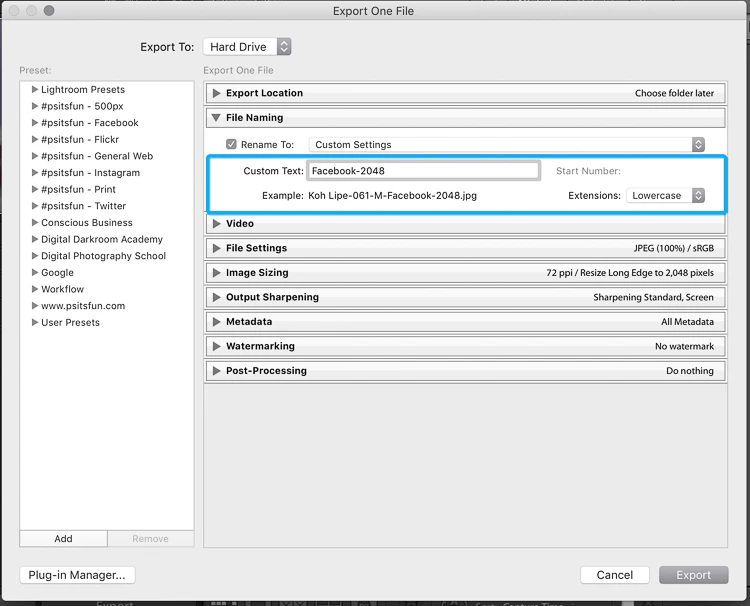Image resolution: width=750 pixels, height=606 pixels.
Task: Click the Custom Text input field
Action: pos(423,171)
